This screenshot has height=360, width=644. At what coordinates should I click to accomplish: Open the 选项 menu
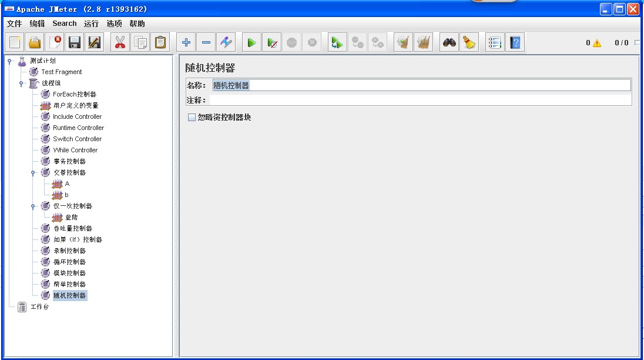coord(114,24)
